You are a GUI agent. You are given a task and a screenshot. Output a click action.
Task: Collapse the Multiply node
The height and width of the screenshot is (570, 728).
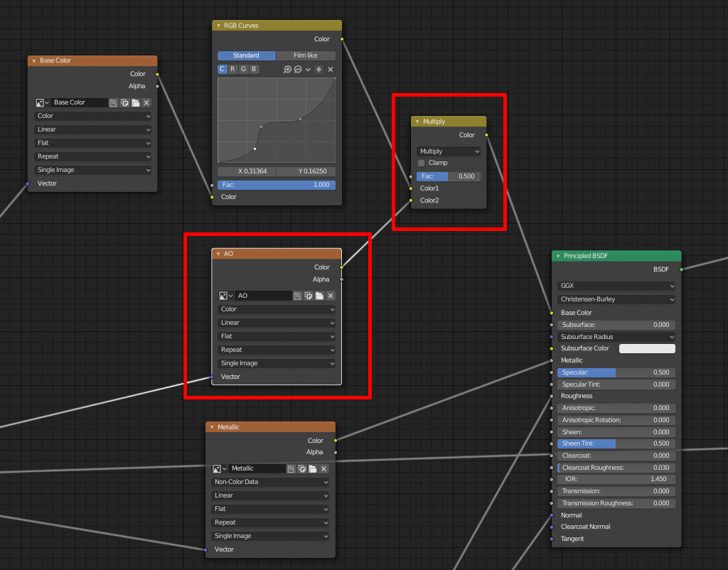point(417,122)
